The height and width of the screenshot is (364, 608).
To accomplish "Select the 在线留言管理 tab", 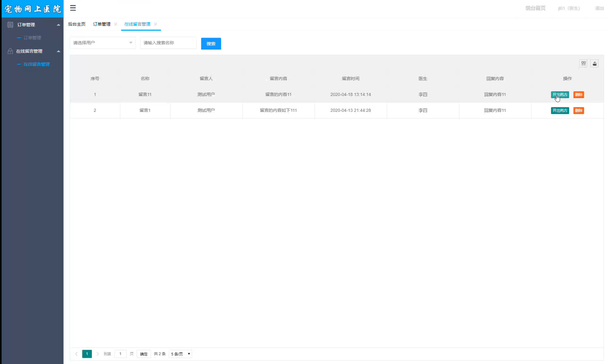I will [137, 24].
